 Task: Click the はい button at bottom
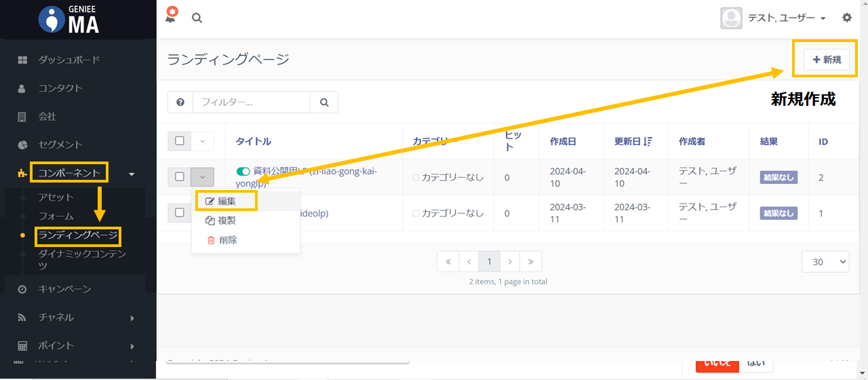coord(756,364)
